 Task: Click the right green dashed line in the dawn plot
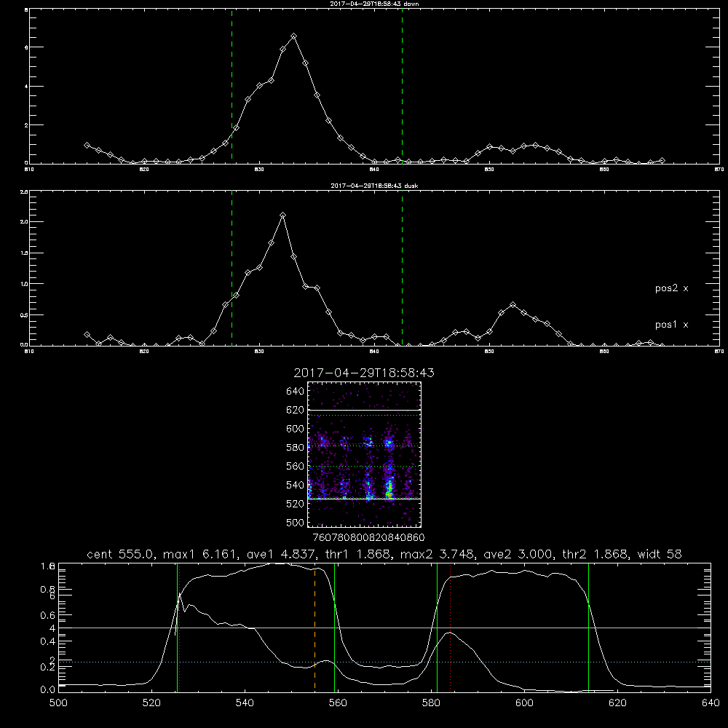(x=402, y=86)
